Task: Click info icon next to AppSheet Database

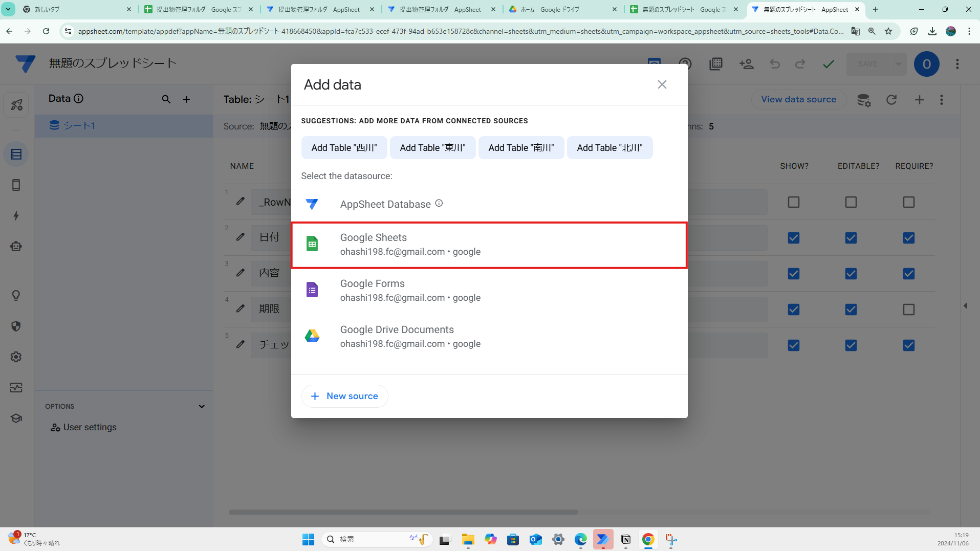Action: (439, 203)
